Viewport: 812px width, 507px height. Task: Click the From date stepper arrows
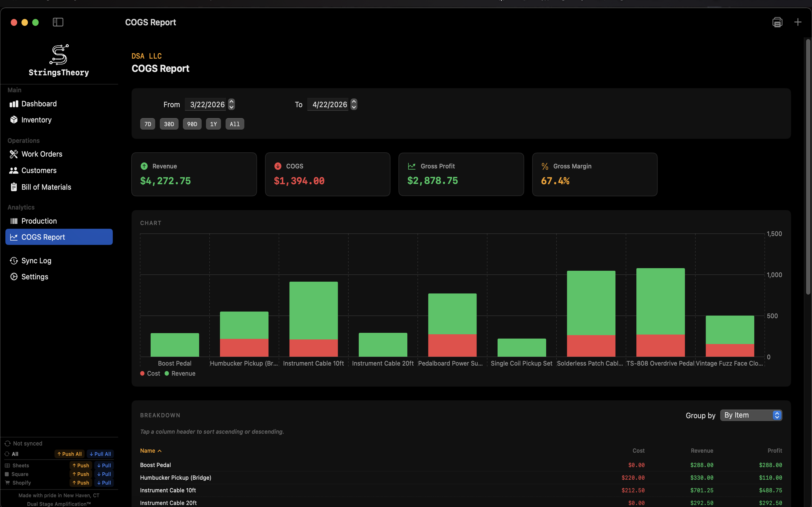[231, 104]
